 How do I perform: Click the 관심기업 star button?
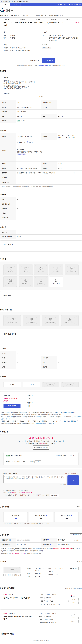click(8, 575)
